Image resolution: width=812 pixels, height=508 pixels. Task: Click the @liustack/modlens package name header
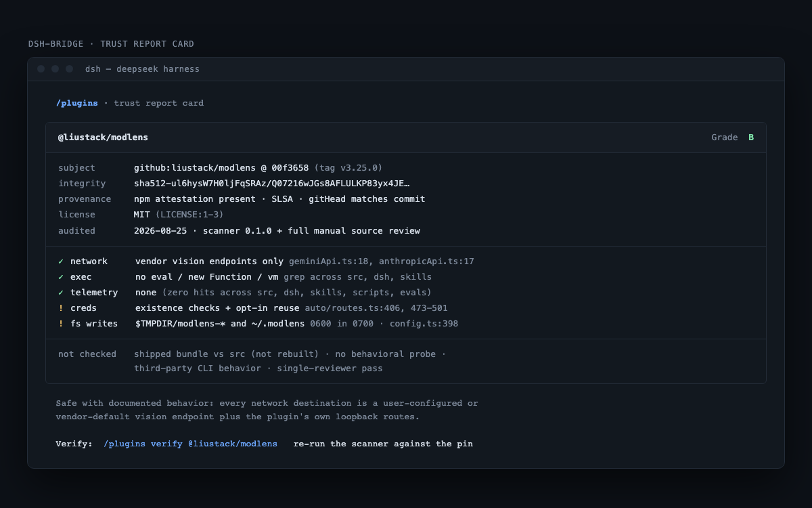click(103, 137)
